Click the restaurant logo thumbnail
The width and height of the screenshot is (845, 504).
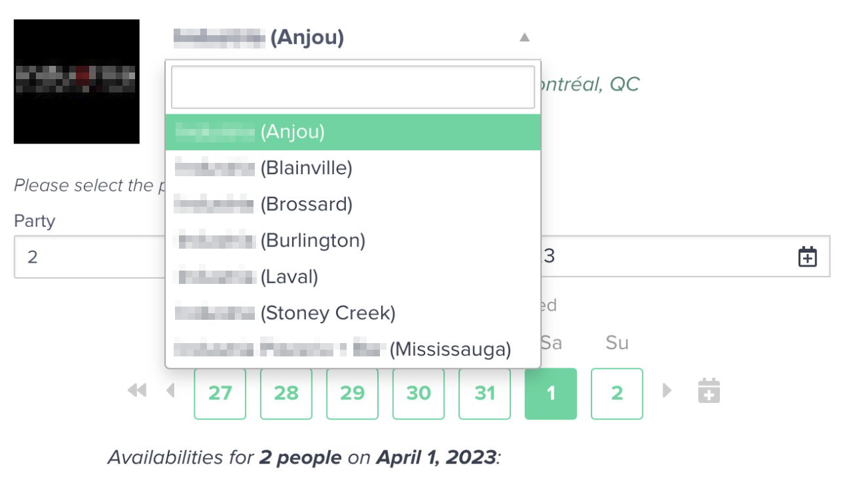pyautogui.click(x=77, y=81)
